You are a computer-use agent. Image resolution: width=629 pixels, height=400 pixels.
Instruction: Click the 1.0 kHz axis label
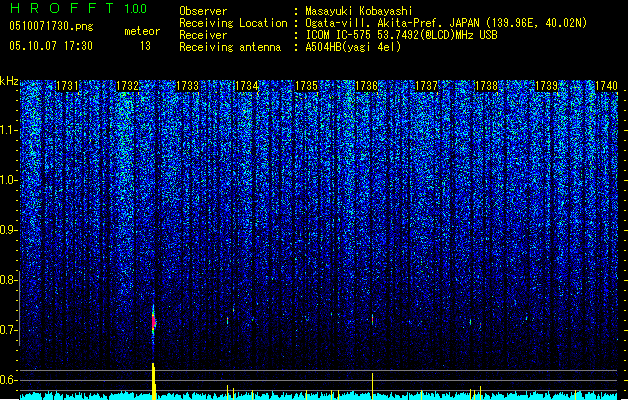pos(8,180)
